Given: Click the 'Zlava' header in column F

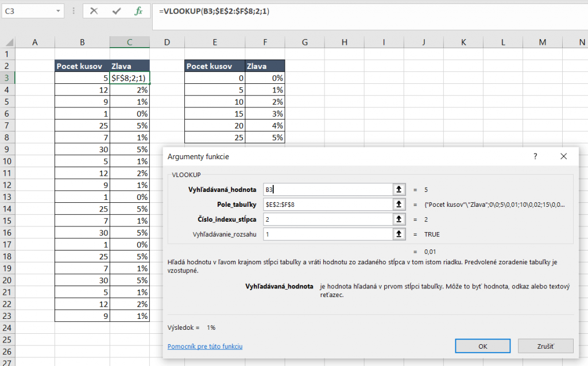Looking at the screenshot, I should coord(265,66).
